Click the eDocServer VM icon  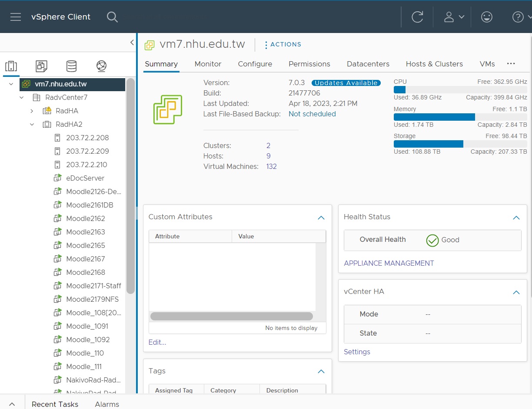[57, 178]
